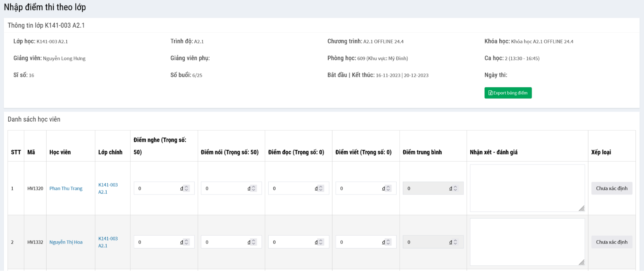Image resolution: width=644 pixels, height=271 pixels.
Task: Click speaking score field for Phan Thu Trang
Action: pyautogui.click(x=225, y=188)
